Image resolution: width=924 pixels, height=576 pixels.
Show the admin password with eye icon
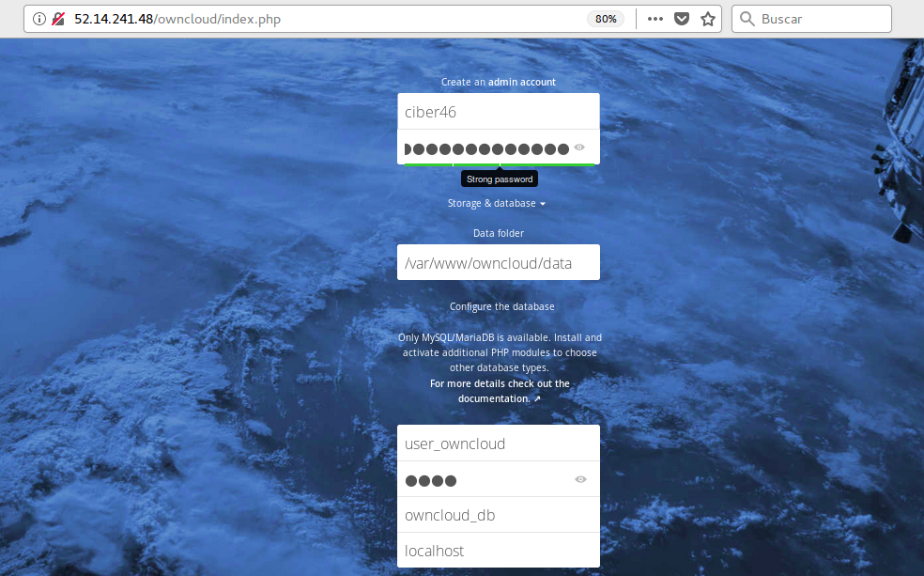click(579, 148)
